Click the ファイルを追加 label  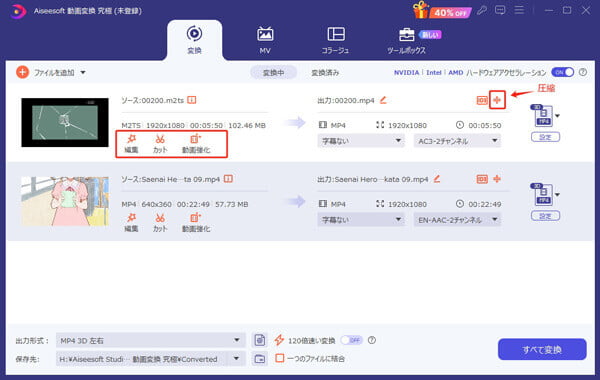point(54,72)
